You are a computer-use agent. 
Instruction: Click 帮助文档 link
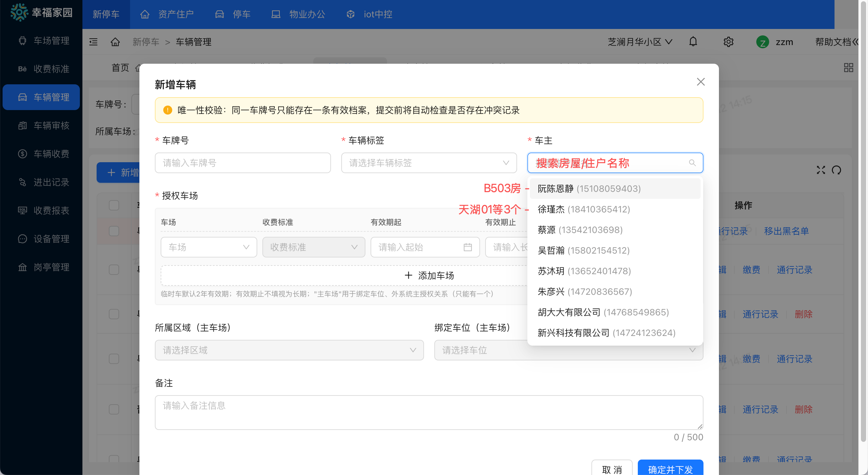tap(833, 42)
